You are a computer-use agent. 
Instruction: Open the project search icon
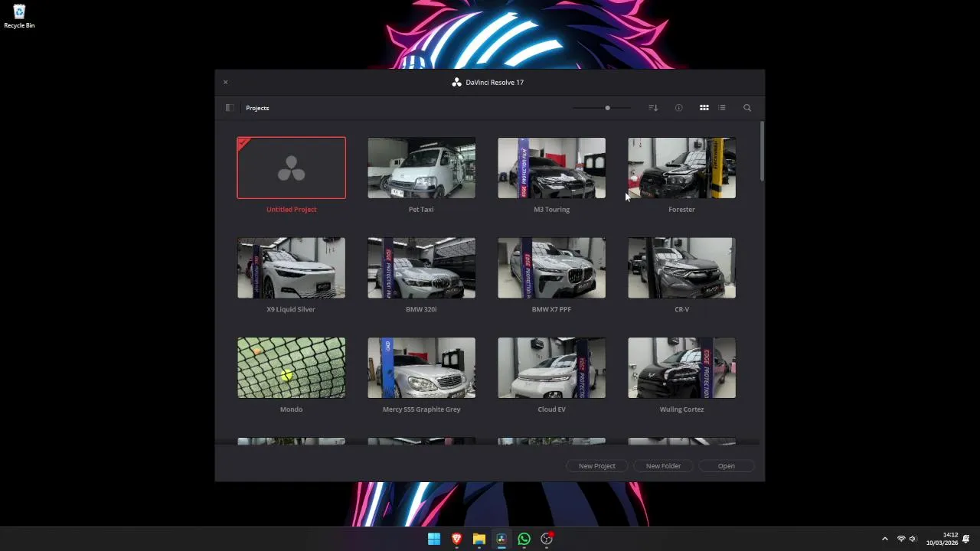[x=747, y=108]
